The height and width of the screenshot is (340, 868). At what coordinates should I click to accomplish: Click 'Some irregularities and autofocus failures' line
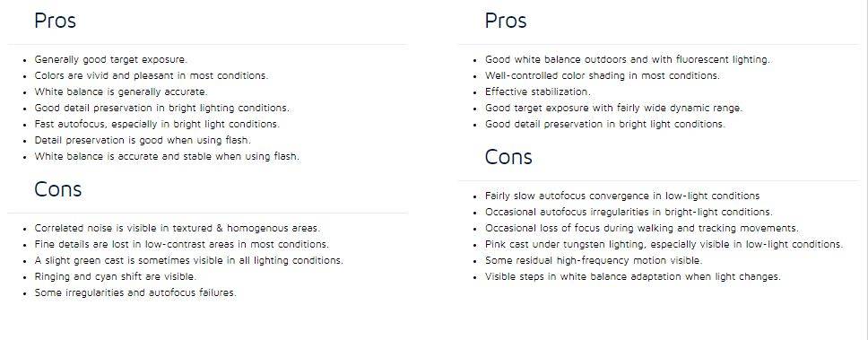pyautogui.click(x=135, y=292)
